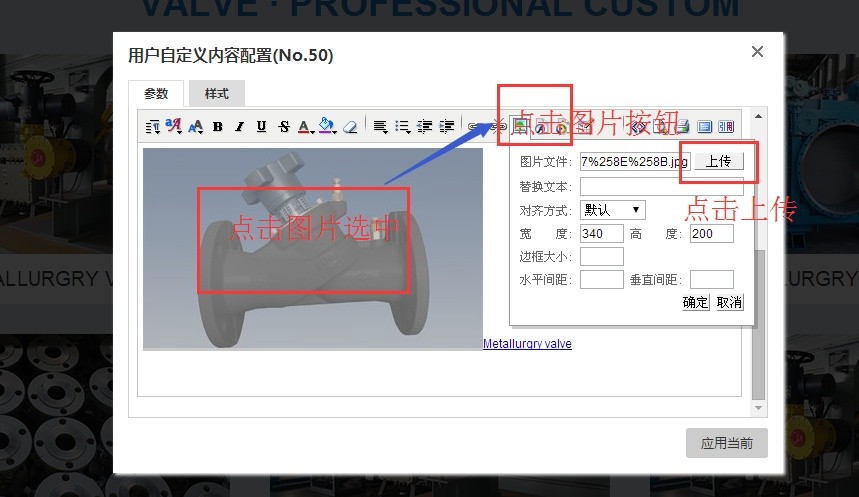859x497 pixels.
Task: Click the insert image toolbar button
Action: click(x=520, y=126)
